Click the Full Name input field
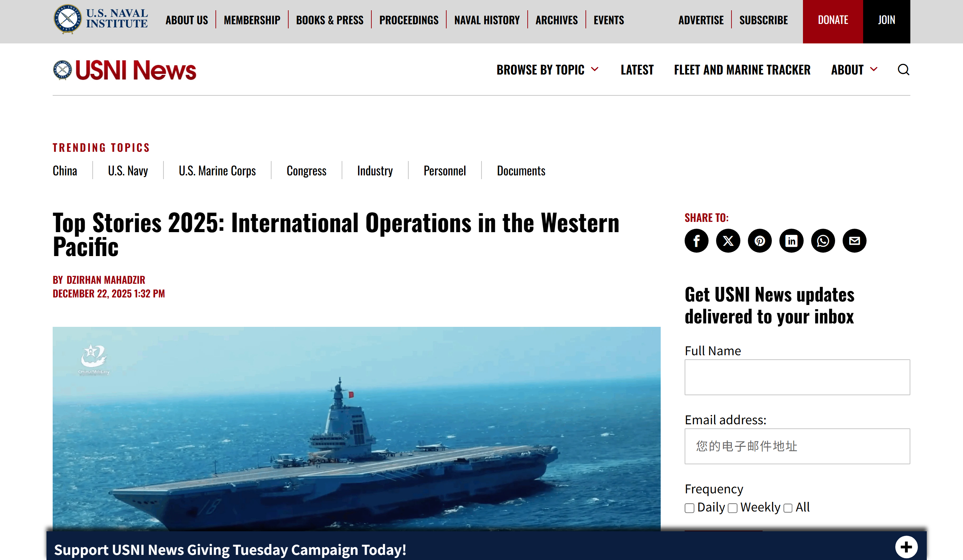The width and height of the screenshot is (963, 560). pyautogui.click(x=797, y=377)
